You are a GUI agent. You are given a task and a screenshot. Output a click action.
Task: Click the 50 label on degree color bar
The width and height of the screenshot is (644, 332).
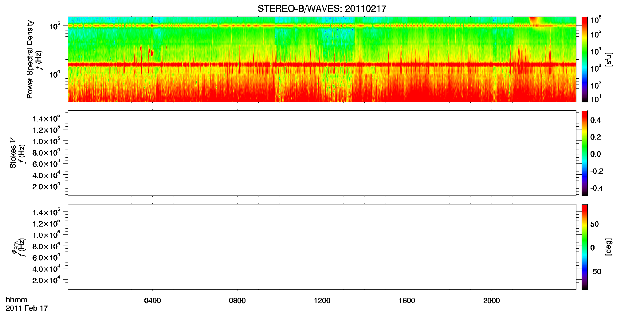point(595,224)
